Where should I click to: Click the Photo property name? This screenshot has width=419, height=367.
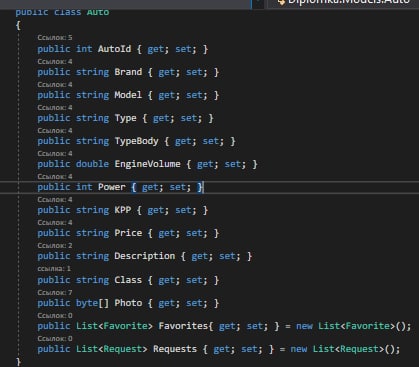point(128,303)
